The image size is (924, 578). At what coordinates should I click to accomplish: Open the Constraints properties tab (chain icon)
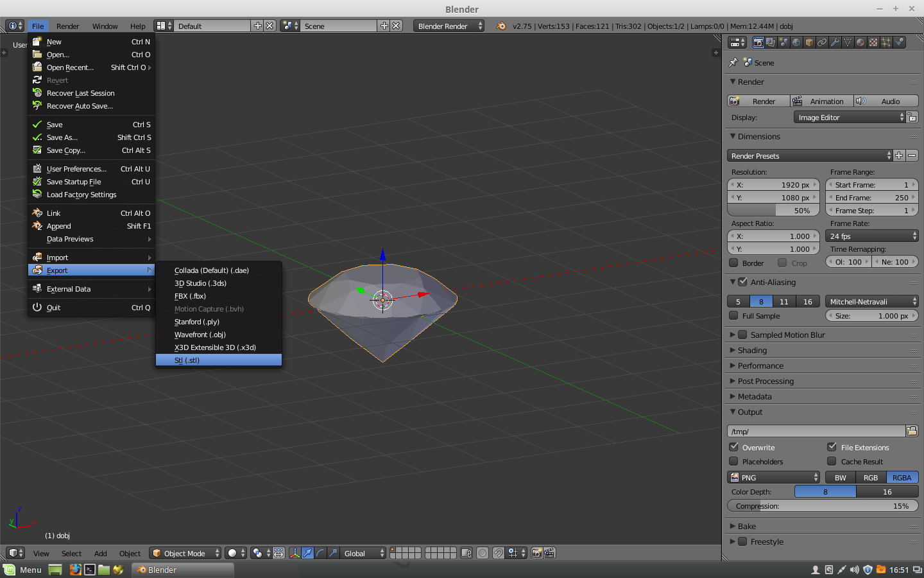click(x=822, y=42)
